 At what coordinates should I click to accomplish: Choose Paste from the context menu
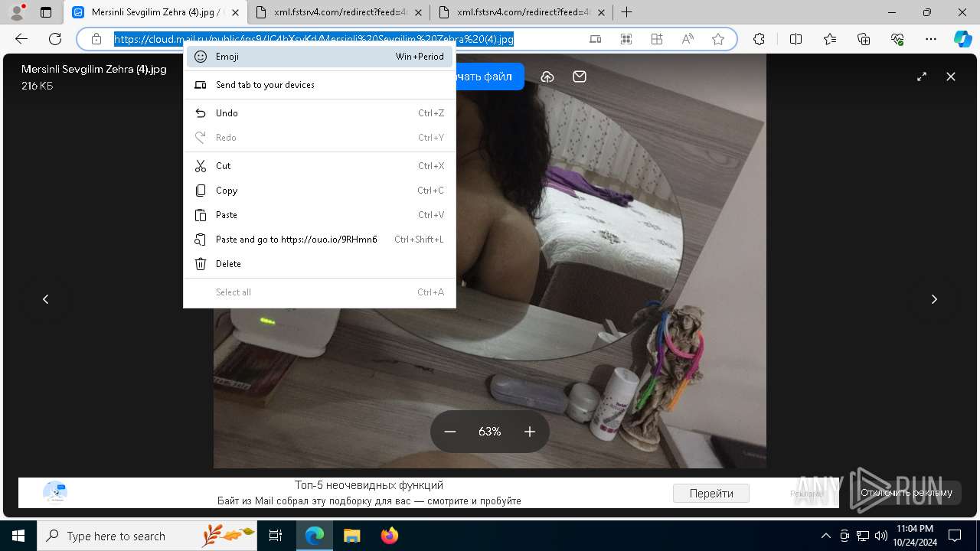[x=319, y=215]
